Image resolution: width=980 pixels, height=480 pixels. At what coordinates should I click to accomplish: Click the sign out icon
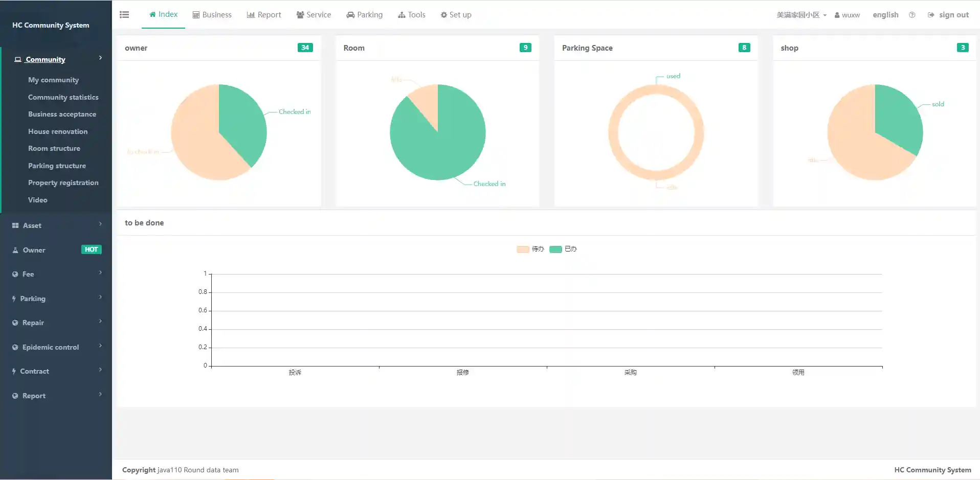(931, 15)
